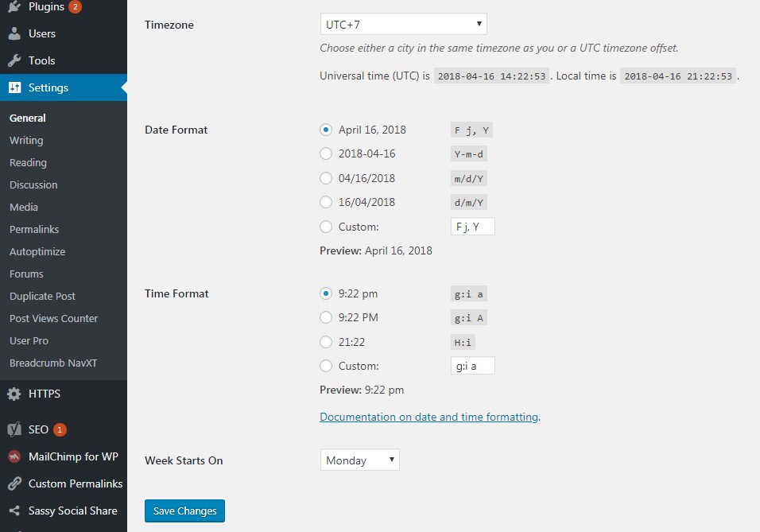The width and height of the screenshot is (760, 532).
Task: Click the HTTPS gear icon
Action: [x=14, y=394]
